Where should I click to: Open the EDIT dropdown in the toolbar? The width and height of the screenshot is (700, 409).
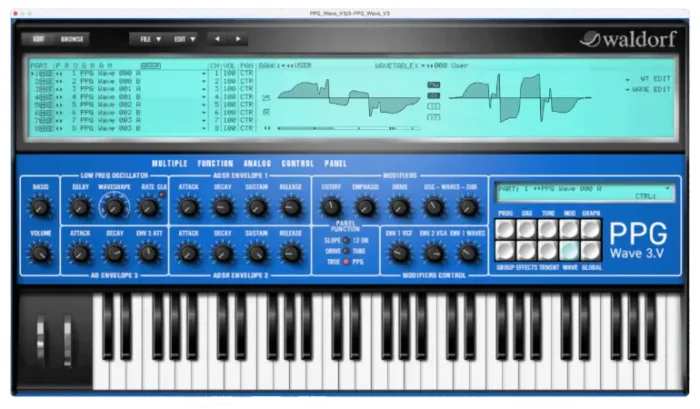(184, 39)
